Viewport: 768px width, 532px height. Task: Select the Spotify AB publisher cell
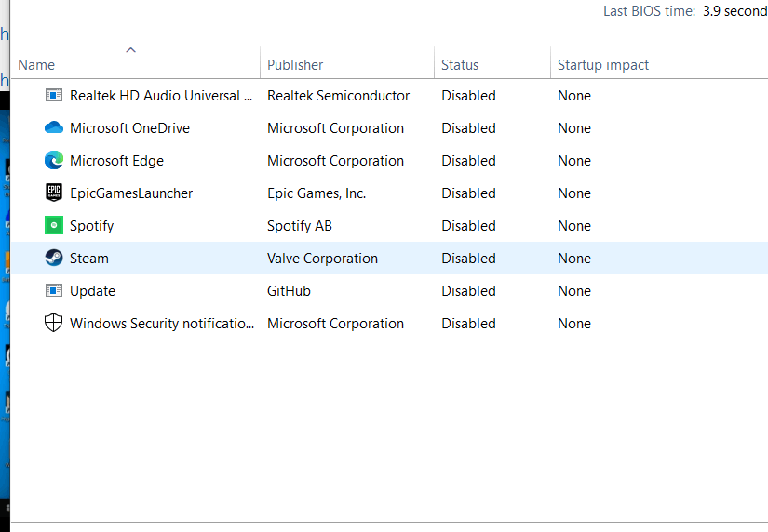300,226
